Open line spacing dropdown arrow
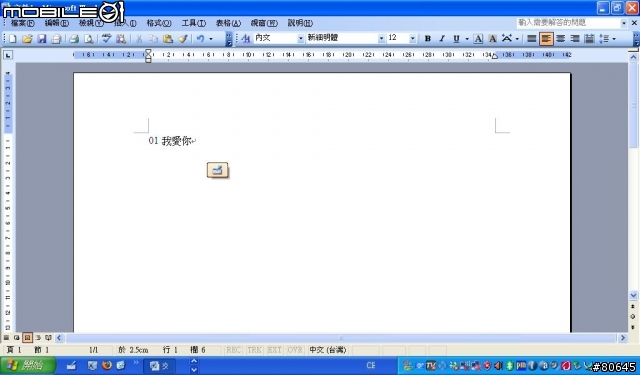Screen dimensions: 640x375 pyautogui.click(x=614, y=39)
